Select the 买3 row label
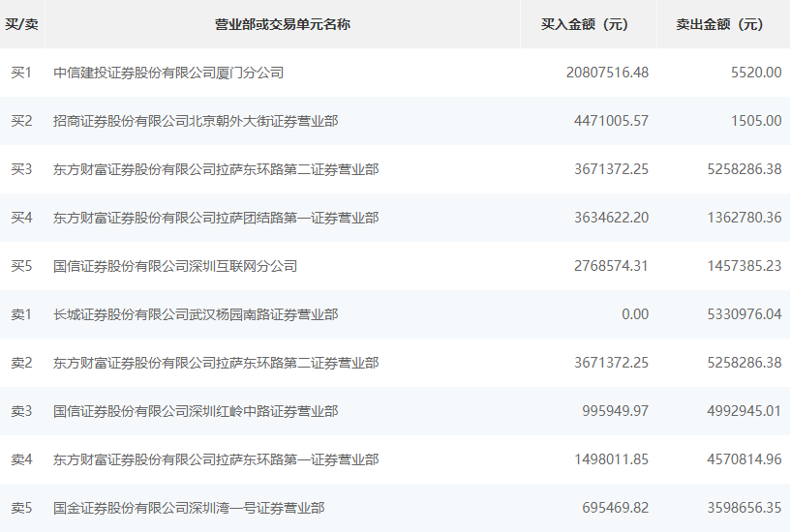This screenshot has height=532, width=791. tap(21, 169)
